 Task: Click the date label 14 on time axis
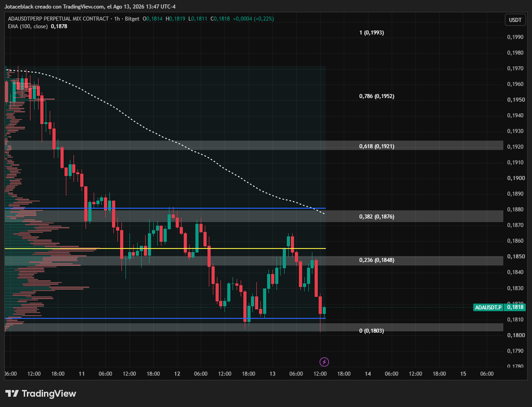click(368, 374)
